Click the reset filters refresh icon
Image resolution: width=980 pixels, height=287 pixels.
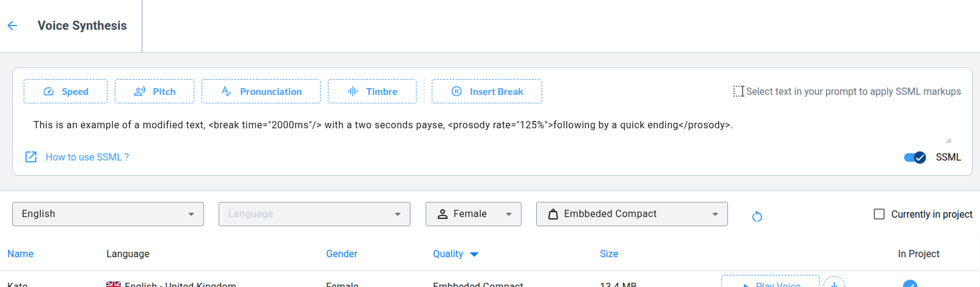click(x=757, y=216)
